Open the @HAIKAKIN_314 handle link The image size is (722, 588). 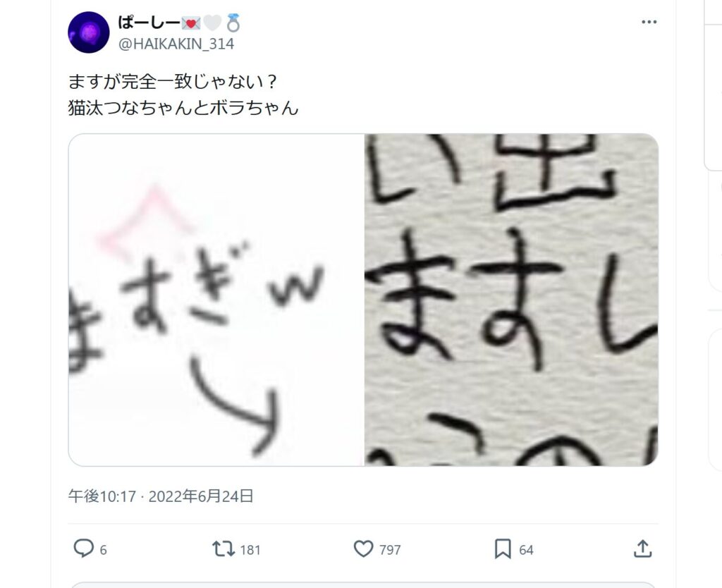pyautogui.click(x=176, y=44)
